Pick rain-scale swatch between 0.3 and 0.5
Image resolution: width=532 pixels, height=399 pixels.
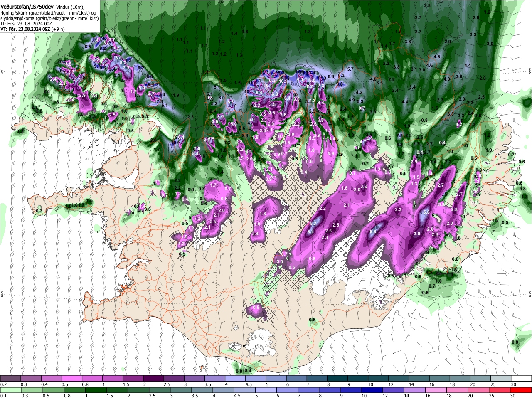32,390
